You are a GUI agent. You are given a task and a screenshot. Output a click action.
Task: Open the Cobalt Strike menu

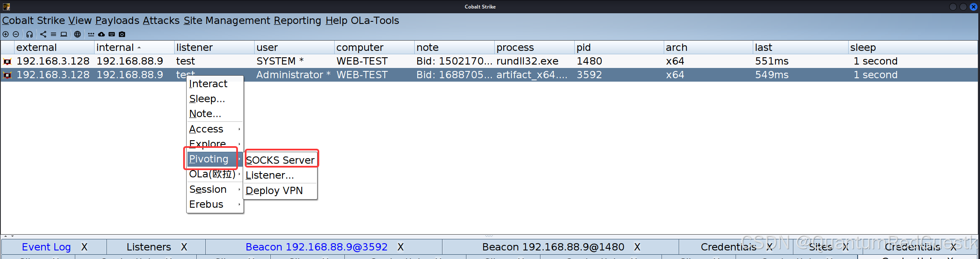coord(34,21)
